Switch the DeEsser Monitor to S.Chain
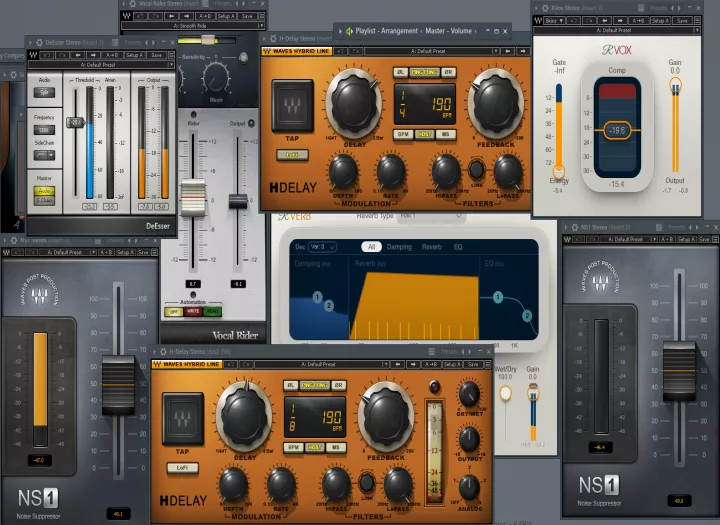Image resolution: width=720 pixels, height=525 pixels. pyautogui.click(x=44, y=201)
